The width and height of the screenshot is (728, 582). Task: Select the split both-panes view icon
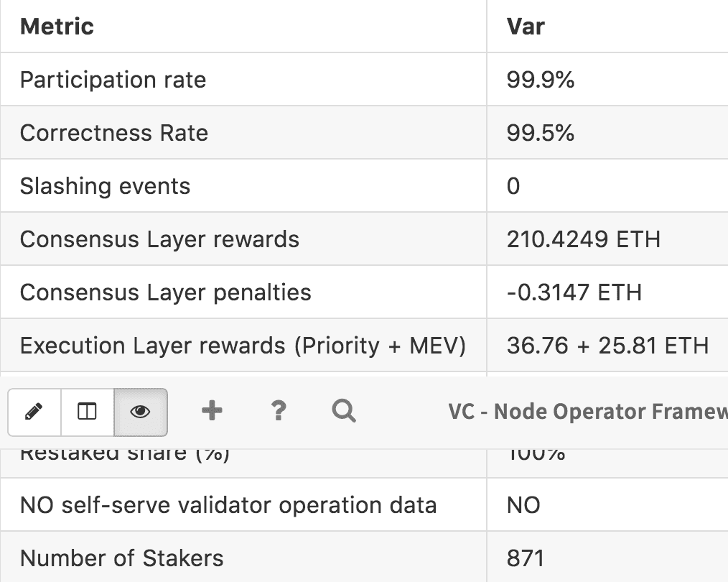[87, 412]
